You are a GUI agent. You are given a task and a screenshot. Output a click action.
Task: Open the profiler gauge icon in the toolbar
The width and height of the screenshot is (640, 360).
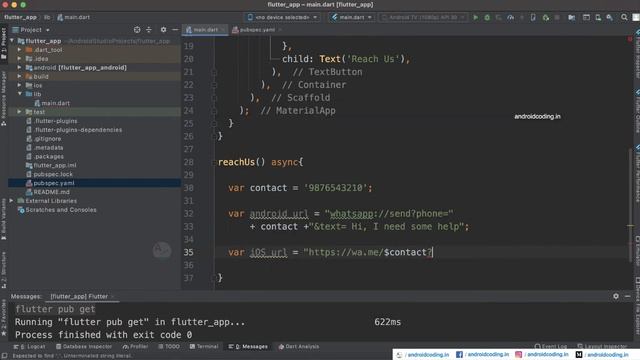pos(510,18)
